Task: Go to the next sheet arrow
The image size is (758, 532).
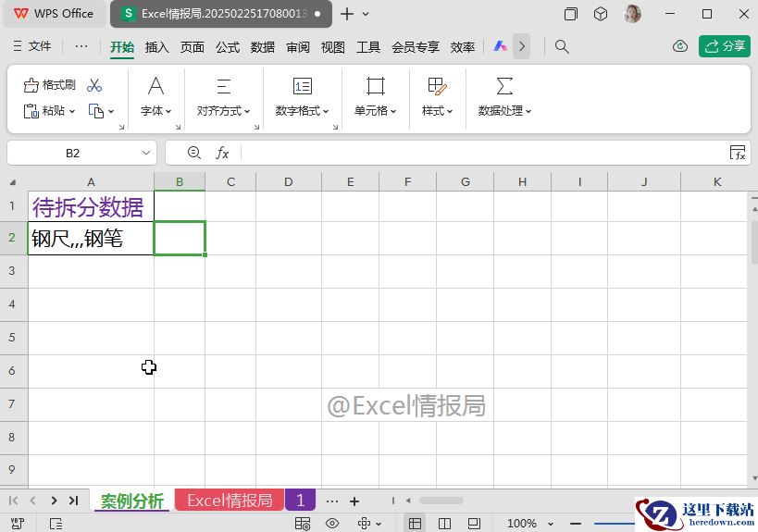Action: click(x=54, y=501)
